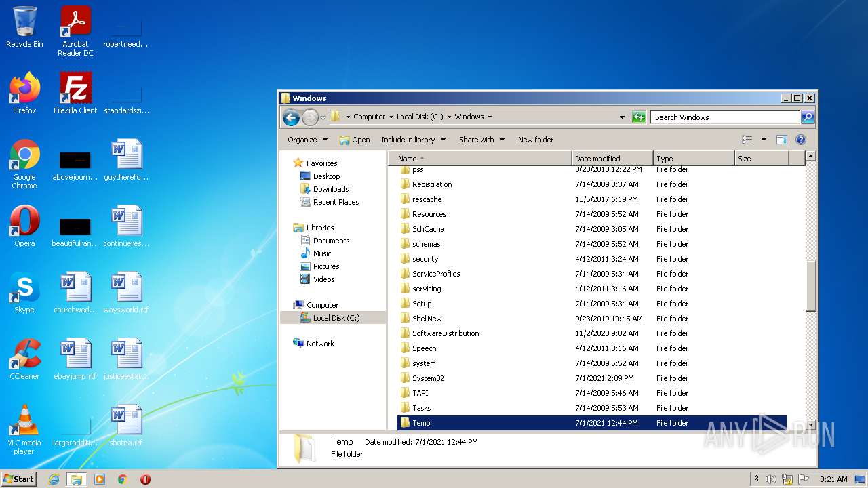868x488 pixels.
Task: Open the recent pages dropdown arrow
Action: click(323, 117)
